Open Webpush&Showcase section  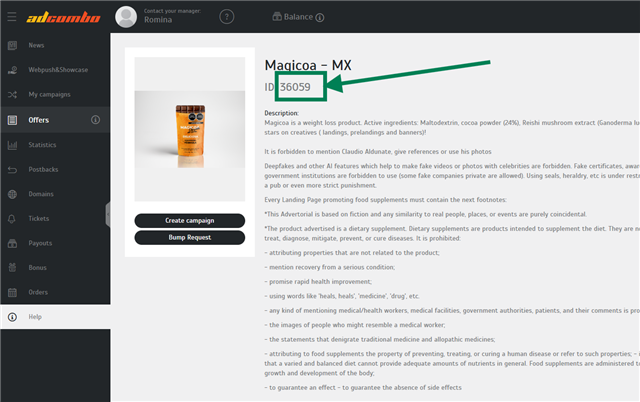(55, 70)
